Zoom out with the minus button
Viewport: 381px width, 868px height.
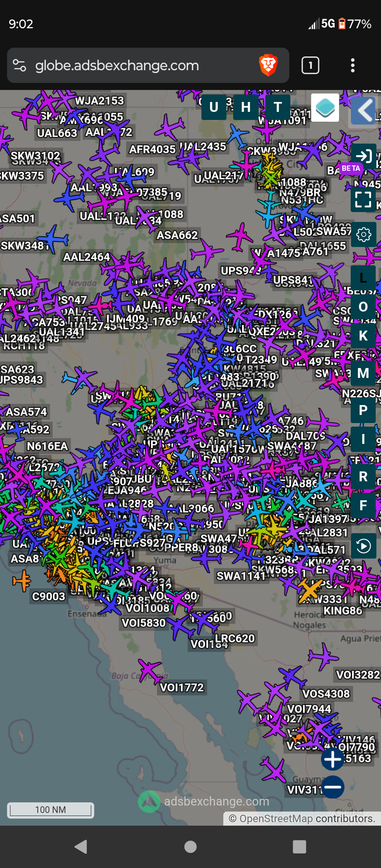tap(333, 787)
